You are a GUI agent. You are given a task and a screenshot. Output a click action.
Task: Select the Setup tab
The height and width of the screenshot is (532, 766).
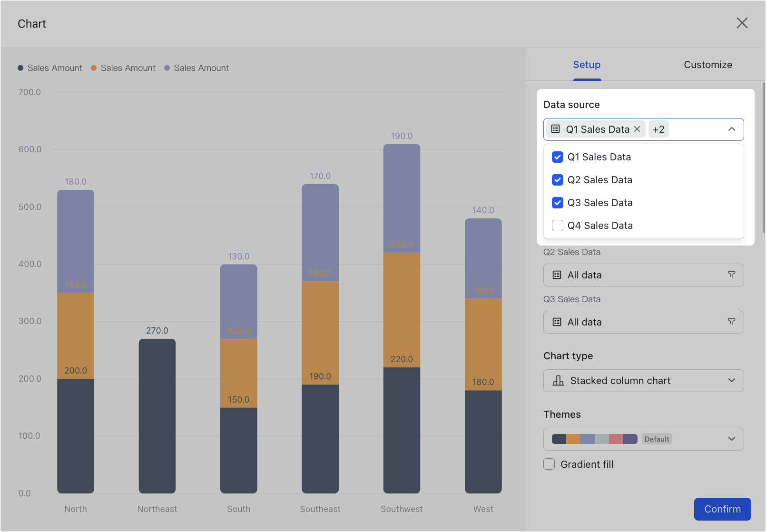[x=587, y=64]
